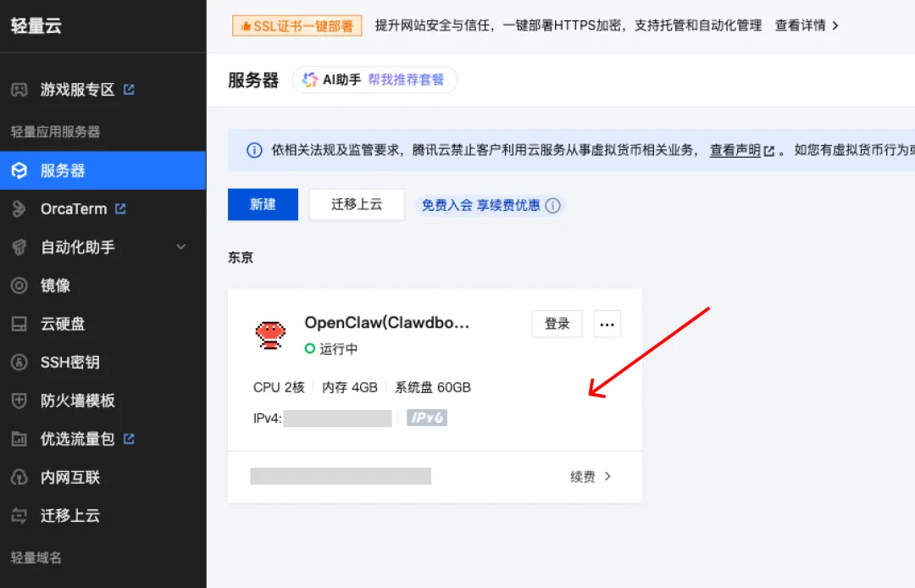The image size is (915, 588).
Task: Click the 内网互联 sidebar icon
Action: (x=19, y=477)
